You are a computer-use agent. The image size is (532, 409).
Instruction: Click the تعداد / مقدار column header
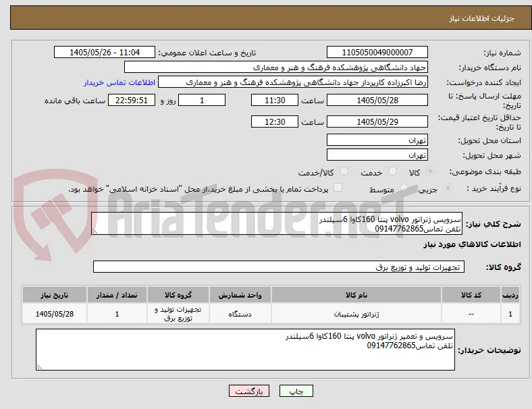[117, 295]
